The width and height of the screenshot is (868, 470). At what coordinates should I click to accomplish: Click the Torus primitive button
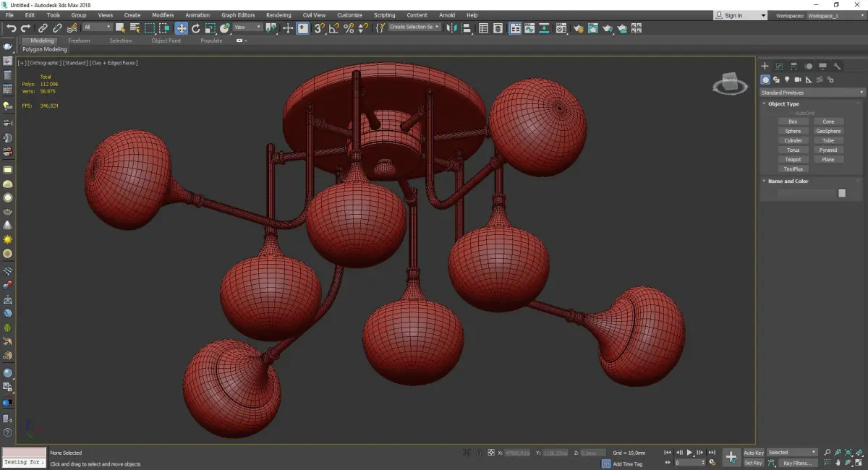tap(793, 150)
